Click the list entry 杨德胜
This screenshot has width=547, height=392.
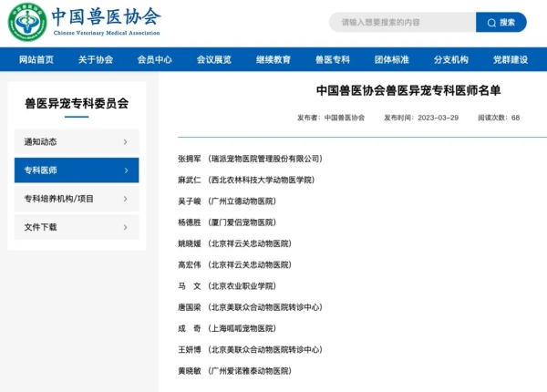227,222
